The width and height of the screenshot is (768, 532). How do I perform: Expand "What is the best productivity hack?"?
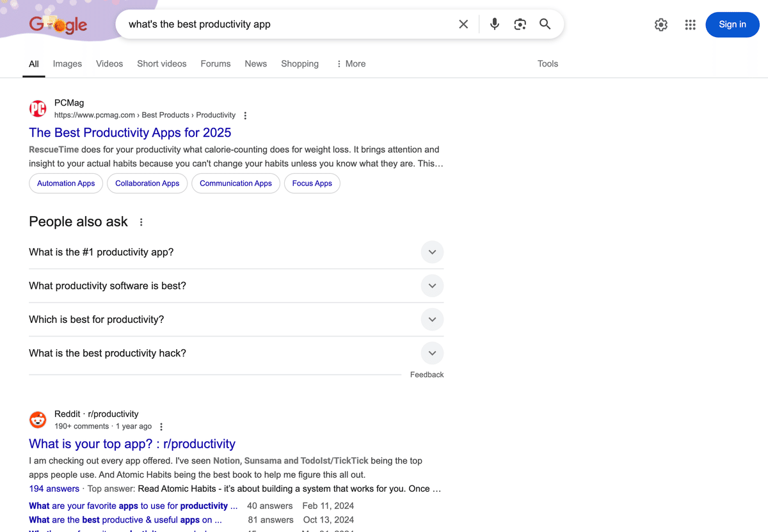(432, 353)
